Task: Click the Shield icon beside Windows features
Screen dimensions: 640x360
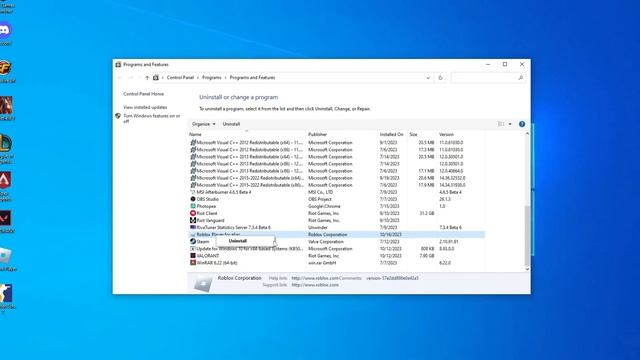Action: (x=118, y=116)
